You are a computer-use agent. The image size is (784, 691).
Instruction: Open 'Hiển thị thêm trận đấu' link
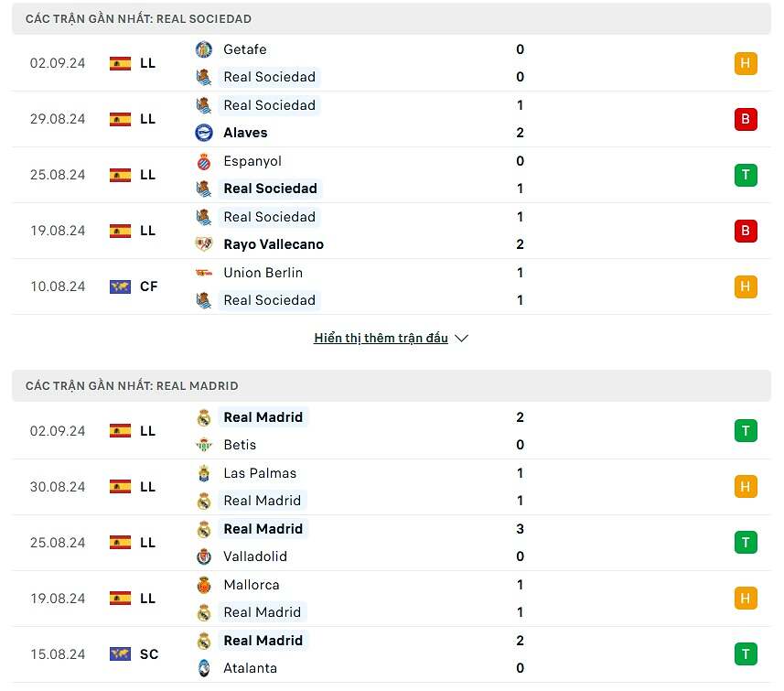[x=381, y=338]
